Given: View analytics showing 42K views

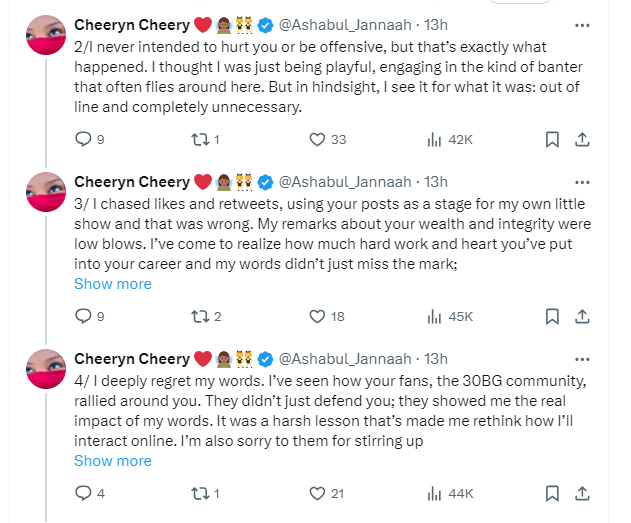Looking at the screenshot, I should pos(434,140).
